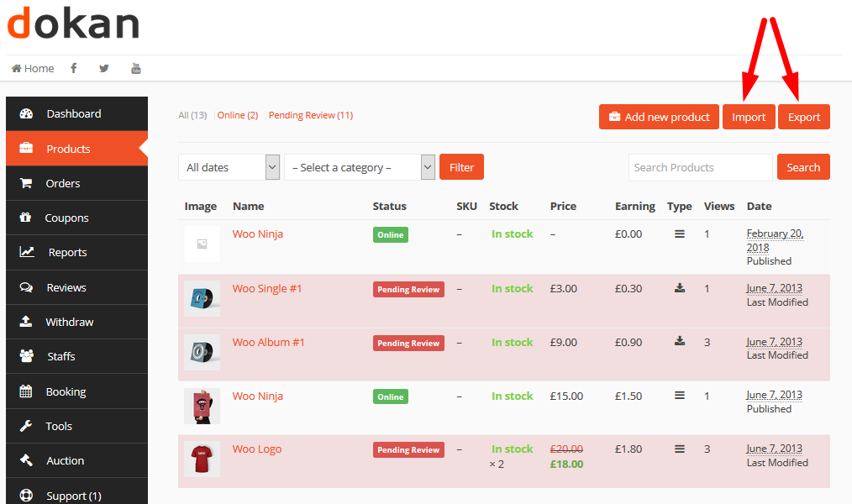This screenshot has width=852, height=504.
Task: Show Pending Review (11) products
Action: click(x=311, y=115)
